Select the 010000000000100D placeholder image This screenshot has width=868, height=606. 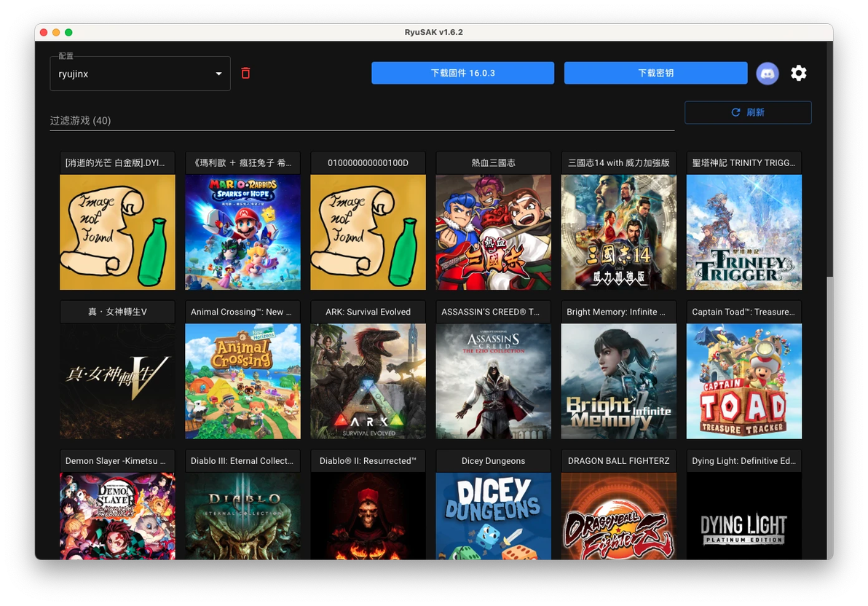368,232
